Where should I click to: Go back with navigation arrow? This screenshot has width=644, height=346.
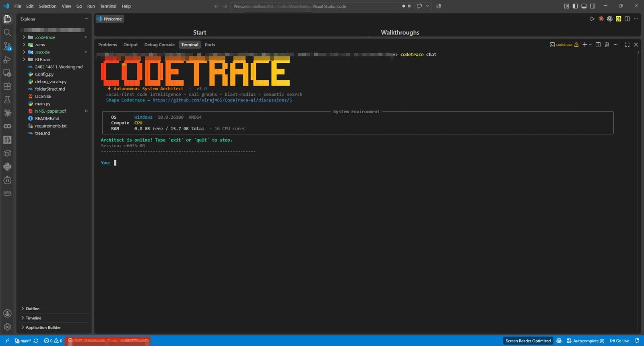(216, 6)
